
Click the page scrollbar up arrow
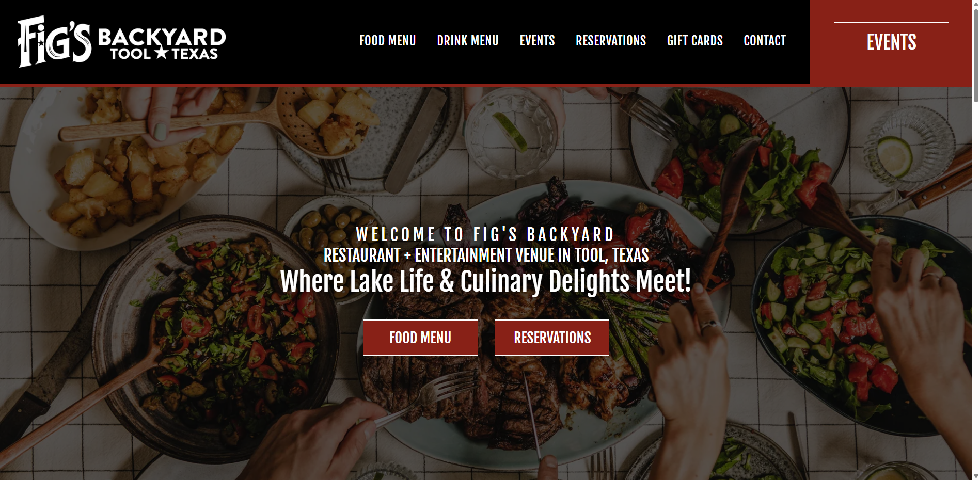pos(976,4)
